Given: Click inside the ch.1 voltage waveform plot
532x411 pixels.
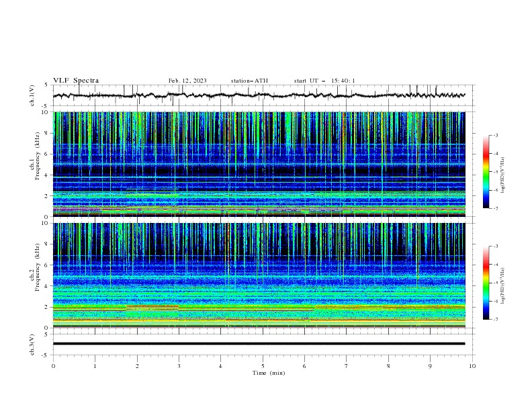Looking at the screenshot, I should pyautogui.click(x=263, y=95).
